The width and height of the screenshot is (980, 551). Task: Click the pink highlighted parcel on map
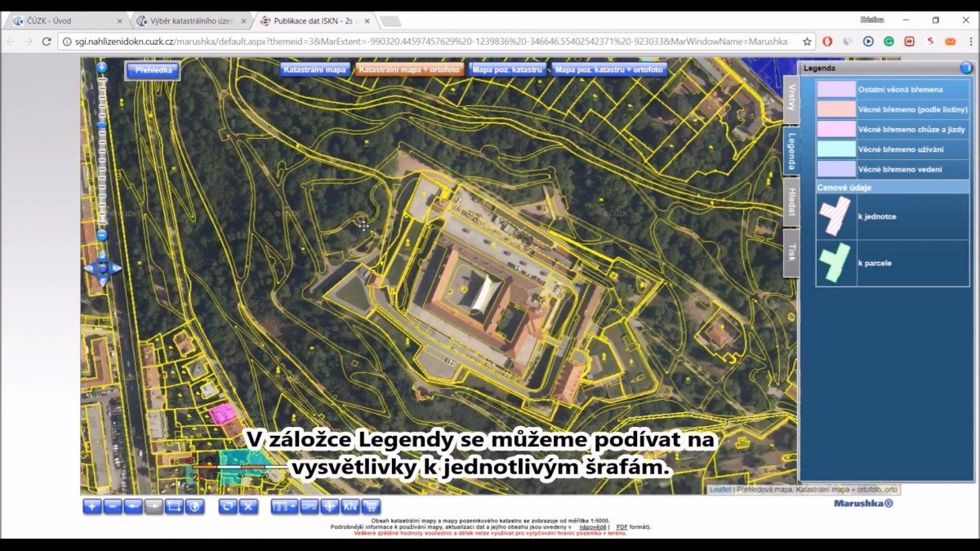(x=221, y=414)
